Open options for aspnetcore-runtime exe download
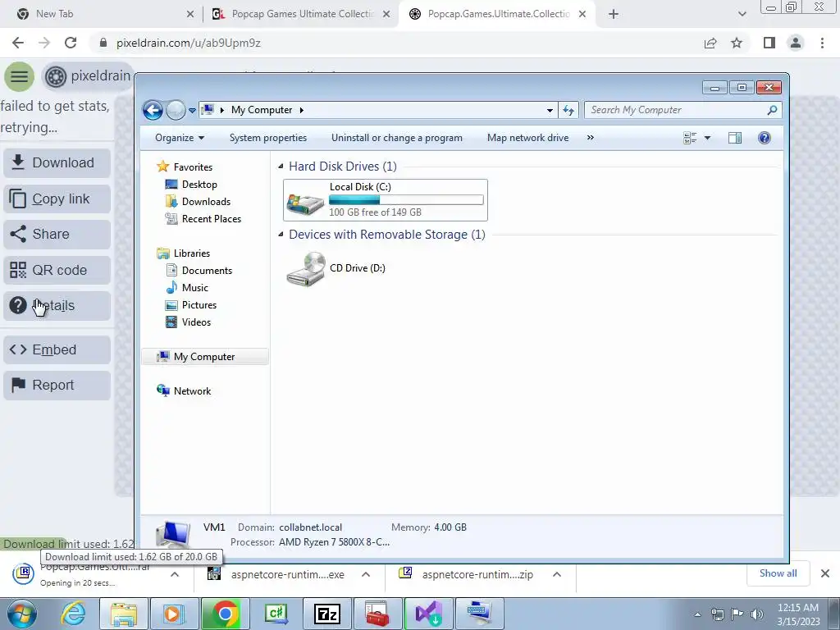 coord(366,574)
